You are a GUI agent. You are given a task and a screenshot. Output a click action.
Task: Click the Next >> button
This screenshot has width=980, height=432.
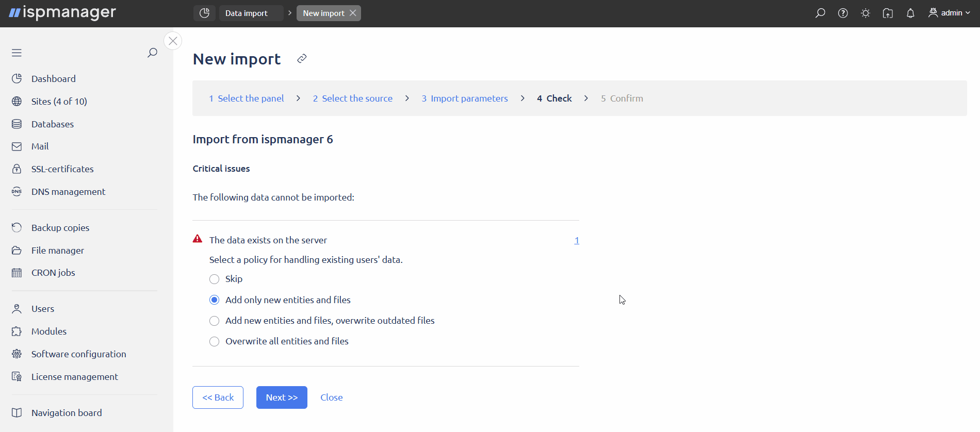282,397
